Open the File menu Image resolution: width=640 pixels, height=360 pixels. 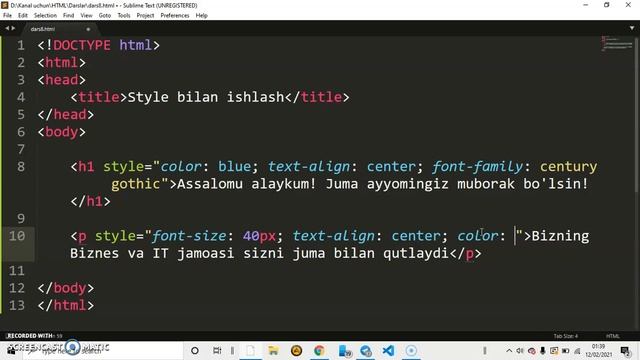click(7, 16)
